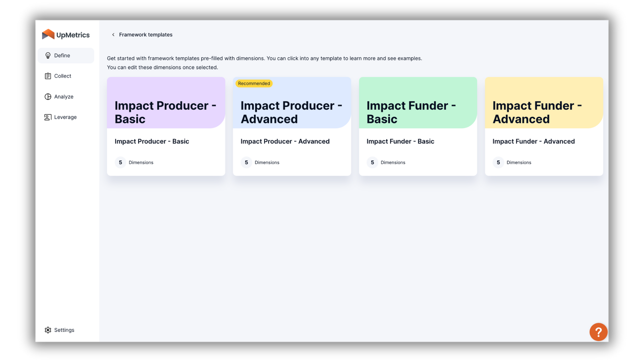
Task: Click Dimensions label on Impact Funder - Advanced
Action: [519, 163]
